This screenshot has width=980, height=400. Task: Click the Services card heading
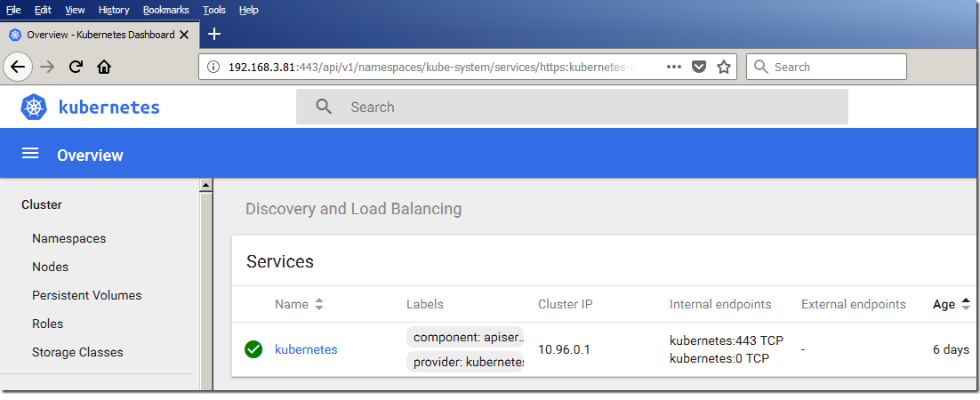point(280,261)
